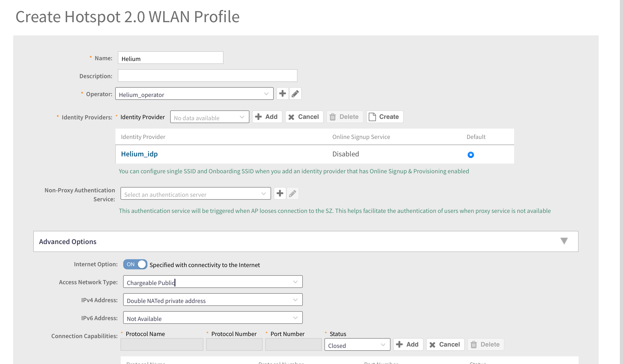The height and width of the screenshot is (364, 623).
Task: Create a new Identity Provider
Action: tap(384, 117)
